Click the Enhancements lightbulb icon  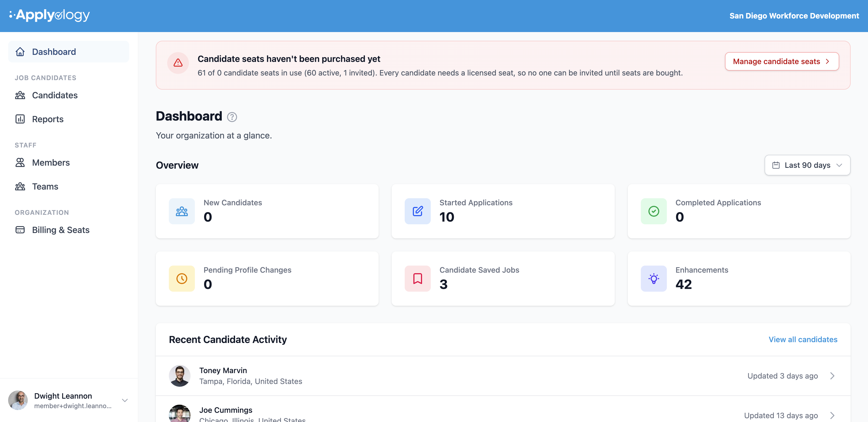coord(654,279)
